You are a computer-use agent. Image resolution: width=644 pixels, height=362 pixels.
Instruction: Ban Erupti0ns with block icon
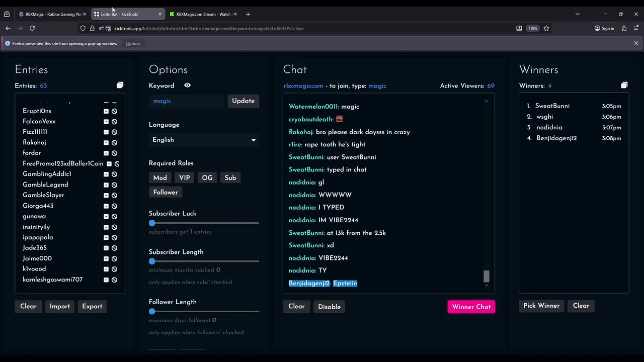(x=114, y=111)
